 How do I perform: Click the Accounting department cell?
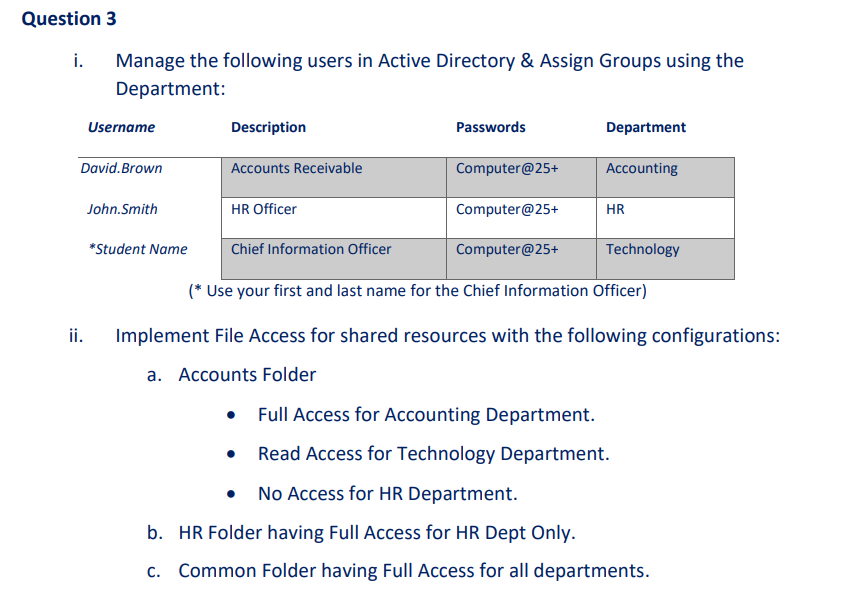click(641, 168)
